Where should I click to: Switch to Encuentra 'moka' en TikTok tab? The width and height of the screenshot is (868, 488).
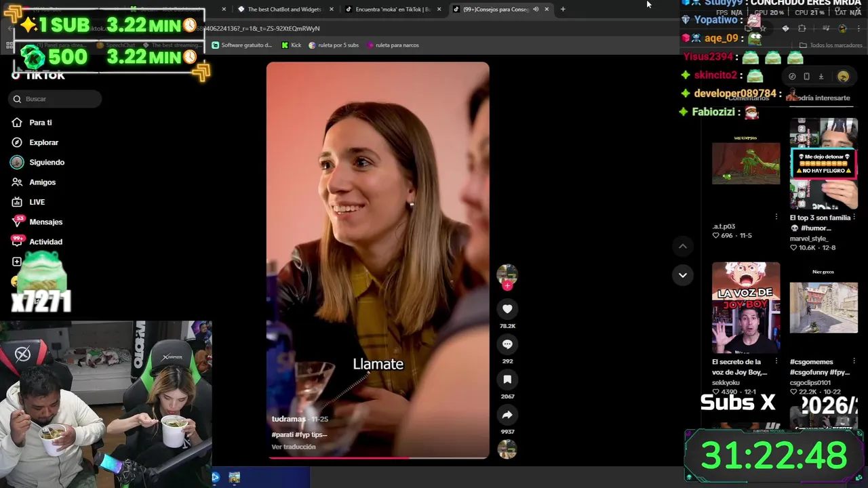pos(389,9)
